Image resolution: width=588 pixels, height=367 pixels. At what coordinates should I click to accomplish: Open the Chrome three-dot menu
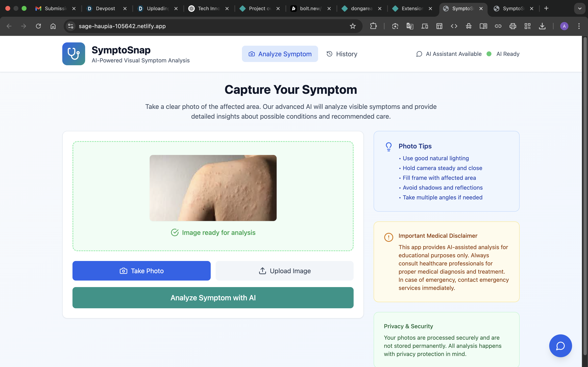pos(579,26)
